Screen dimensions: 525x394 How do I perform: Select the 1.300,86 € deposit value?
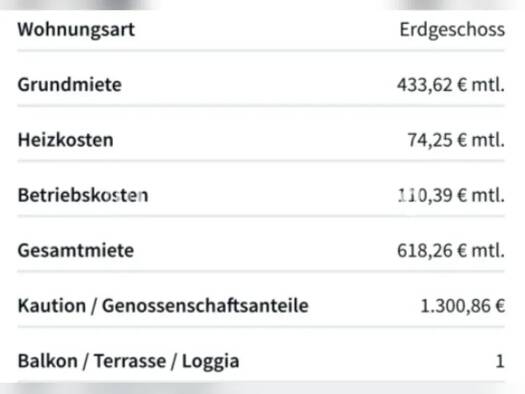[462, 306]
